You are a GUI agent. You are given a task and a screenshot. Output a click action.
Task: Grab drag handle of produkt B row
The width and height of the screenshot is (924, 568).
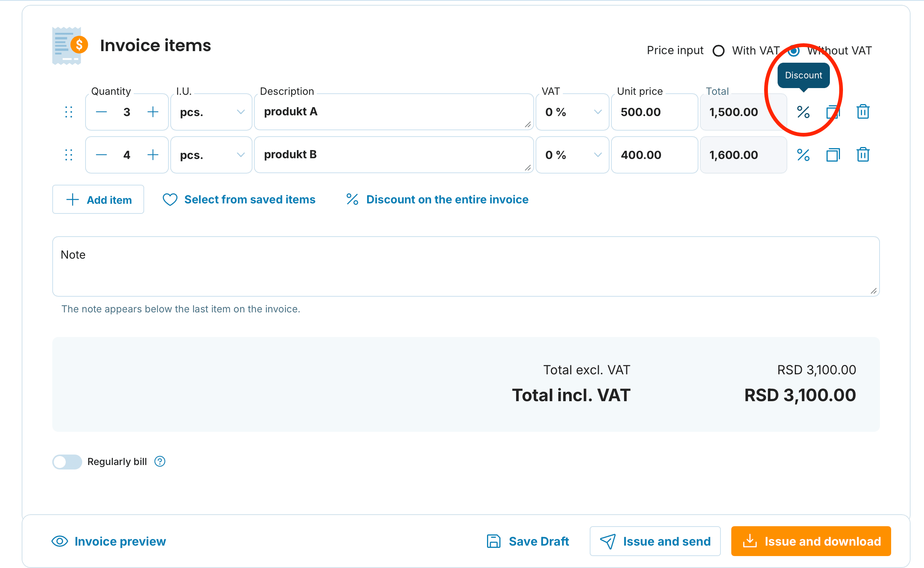coord(68,155)
